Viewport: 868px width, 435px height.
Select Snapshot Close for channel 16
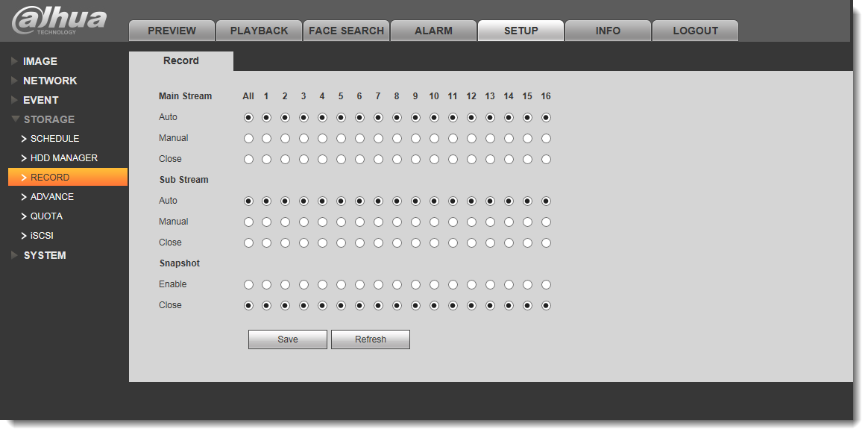(546, 305)
